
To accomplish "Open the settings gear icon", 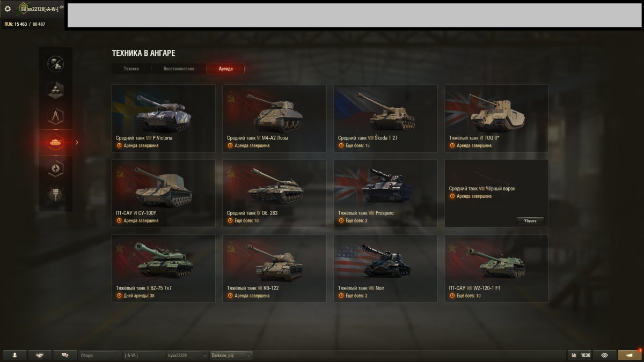I will tap(8, 9).
